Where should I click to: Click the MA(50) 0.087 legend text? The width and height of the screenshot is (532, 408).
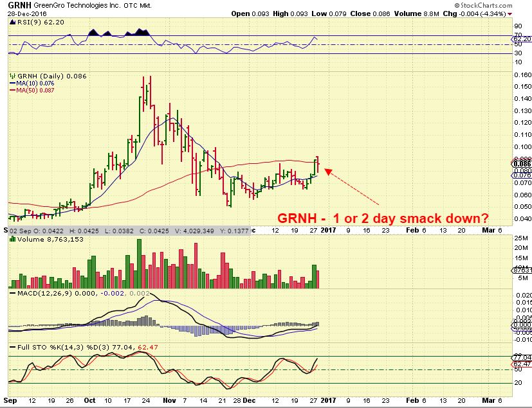pos(35,91)
